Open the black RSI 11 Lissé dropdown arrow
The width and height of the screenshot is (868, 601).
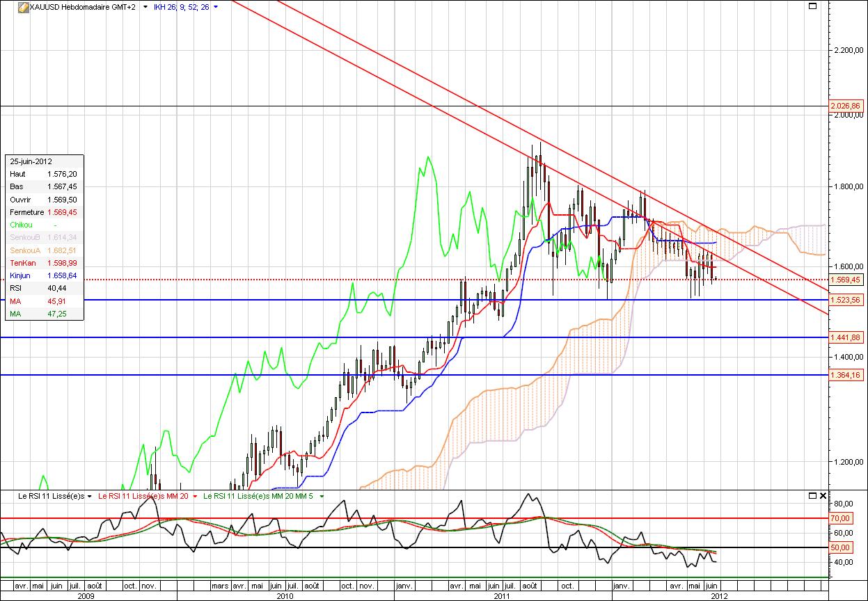click(90, 496)
